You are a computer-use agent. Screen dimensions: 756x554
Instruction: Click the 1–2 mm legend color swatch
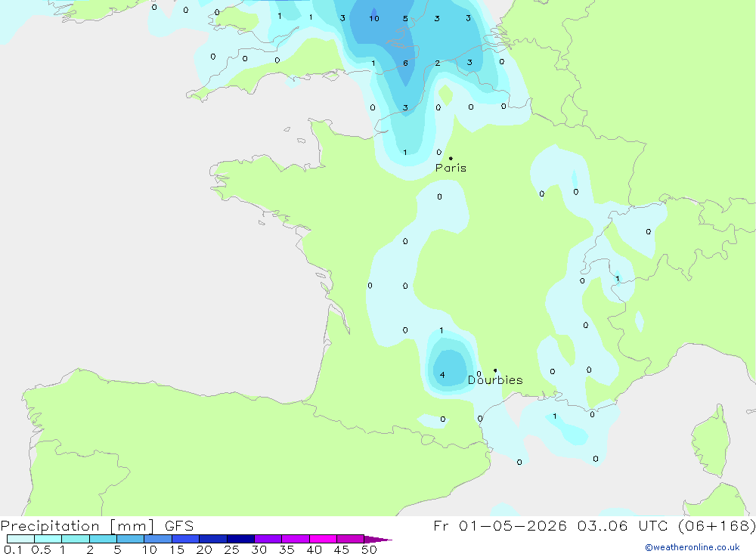76,539
